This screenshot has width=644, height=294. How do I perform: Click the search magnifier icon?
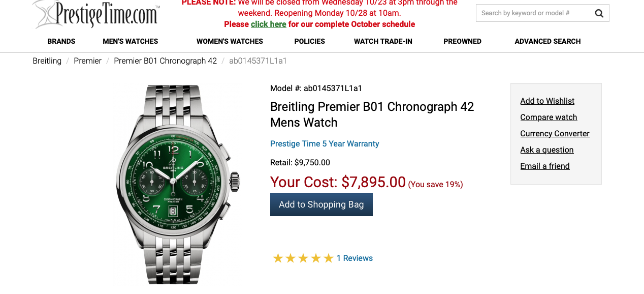[599, 13]
